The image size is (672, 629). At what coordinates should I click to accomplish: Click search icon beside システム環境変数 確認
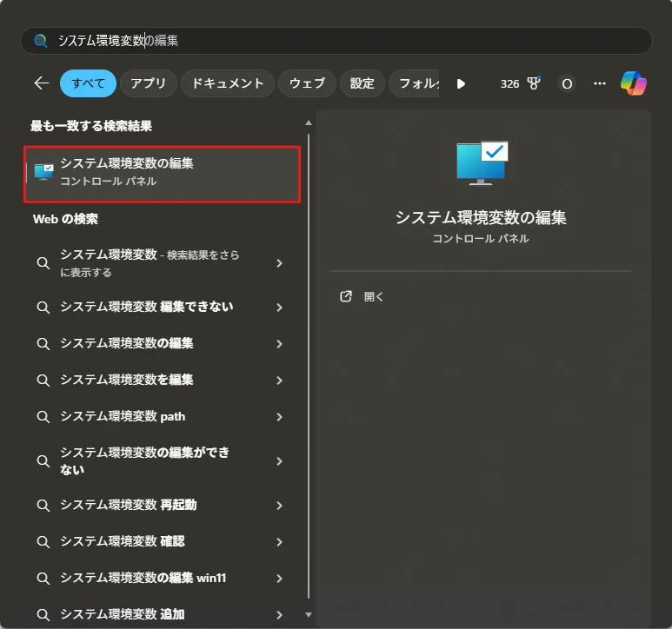click(x=43, y=541)
